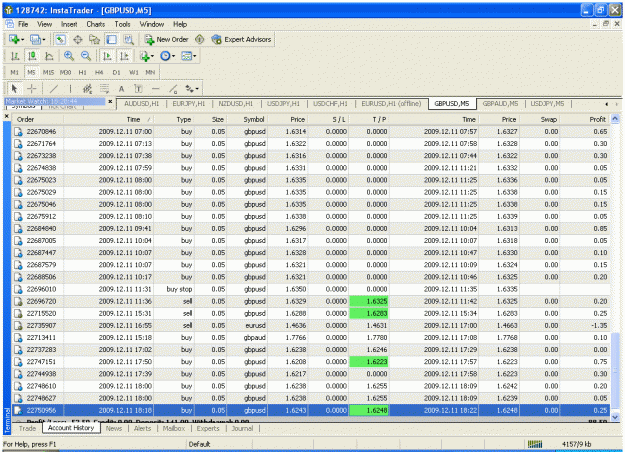Open the Templates dropdown
Viewport: 625px width, 452px height.
(189, 56)
